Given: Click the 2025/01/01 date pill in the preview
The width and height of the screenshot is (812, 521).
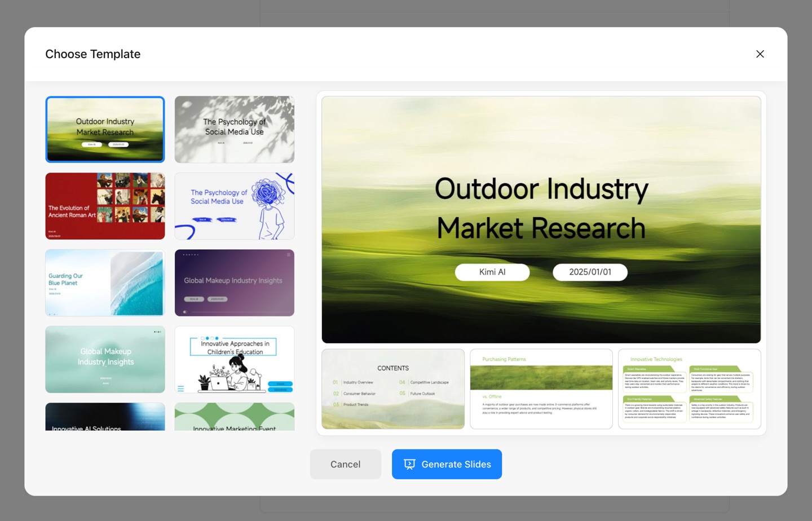Looking at the screenshot, I should [590, 272].
